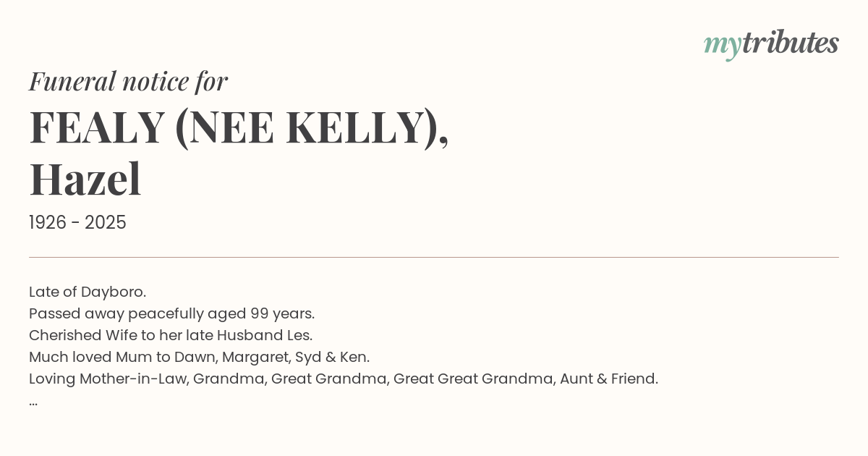The height and width of the screenshot is (456, 868).
Task: Click the "Late of Dayboro." line
Action: [x=88, y=292]
